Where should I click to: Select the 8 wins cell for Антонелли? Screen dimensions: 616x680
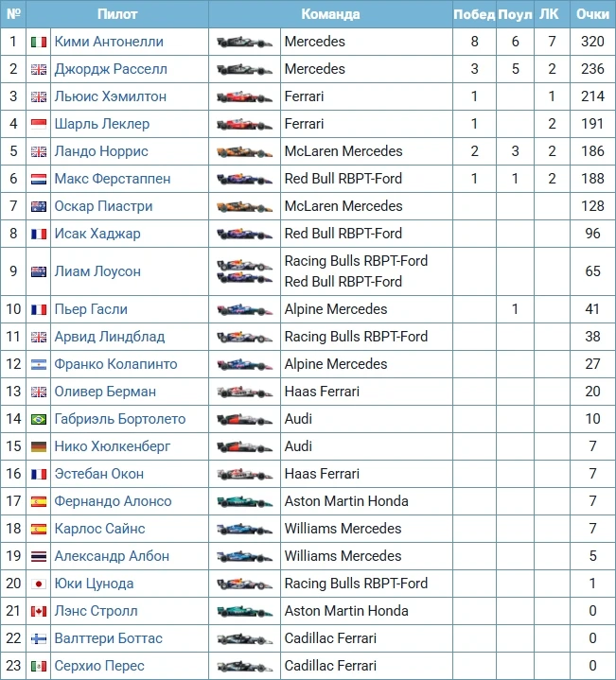tap(474, 42)
